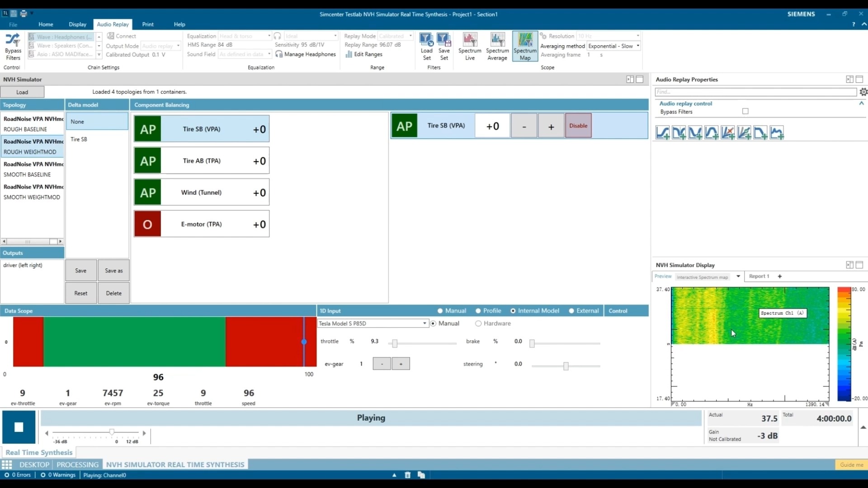Open the Report 1 tab
The height and width of the screenshot is (488, 868).
click(x=759, y=276)
